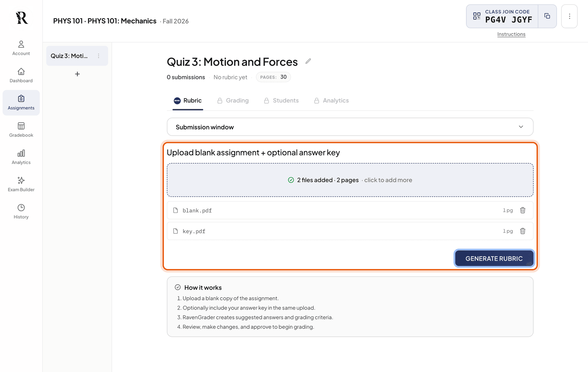
Task: Open the Instructions link
Action: (x=511, y=34)
